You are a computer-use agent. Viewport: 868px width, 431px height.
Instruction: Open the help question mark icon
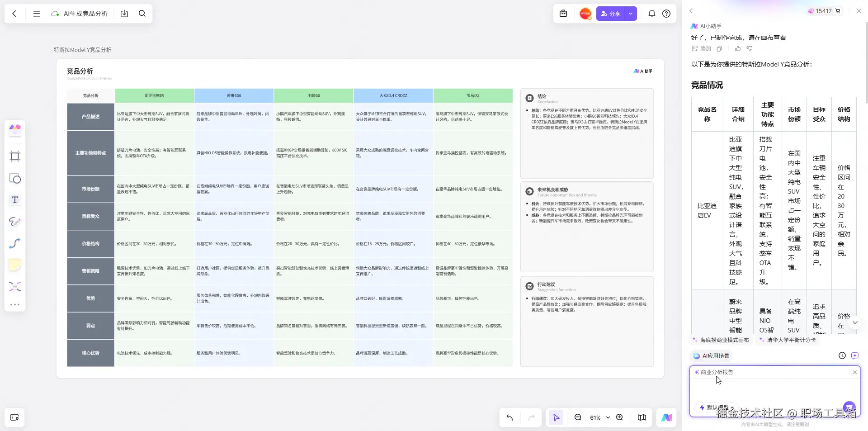pyautogui.click(x=666, y=14)
